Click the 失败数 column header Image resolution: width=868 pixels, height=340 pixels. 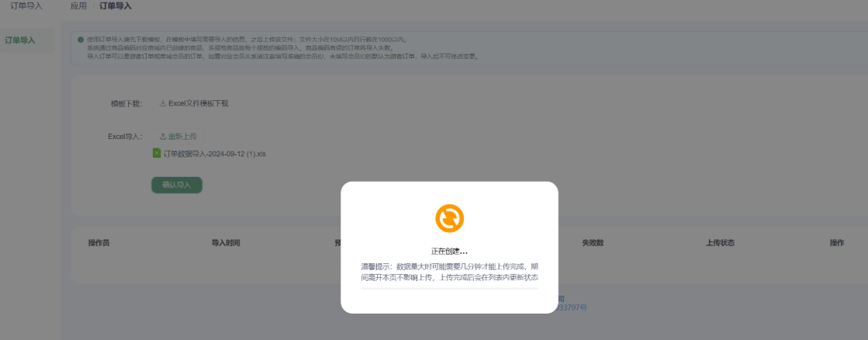(x=593, y=243)
